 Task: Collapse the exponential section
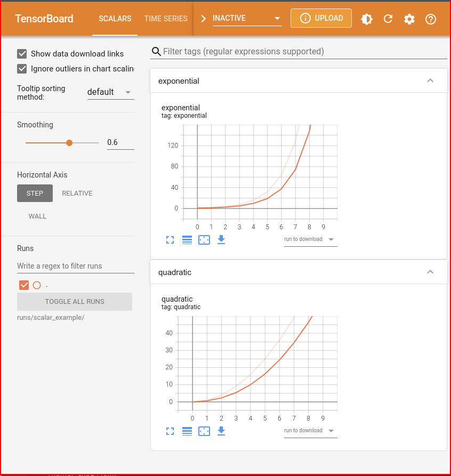[430, 80]
